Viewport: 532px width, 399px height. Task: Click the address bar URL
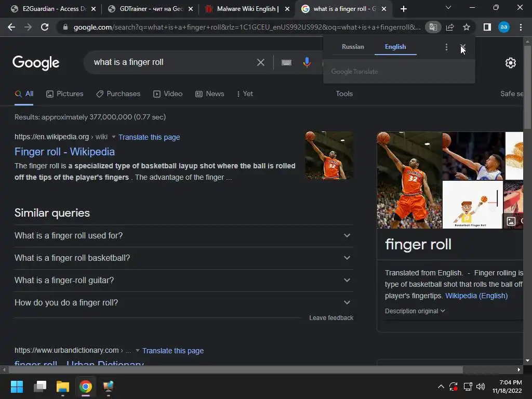tap(247, 27)
